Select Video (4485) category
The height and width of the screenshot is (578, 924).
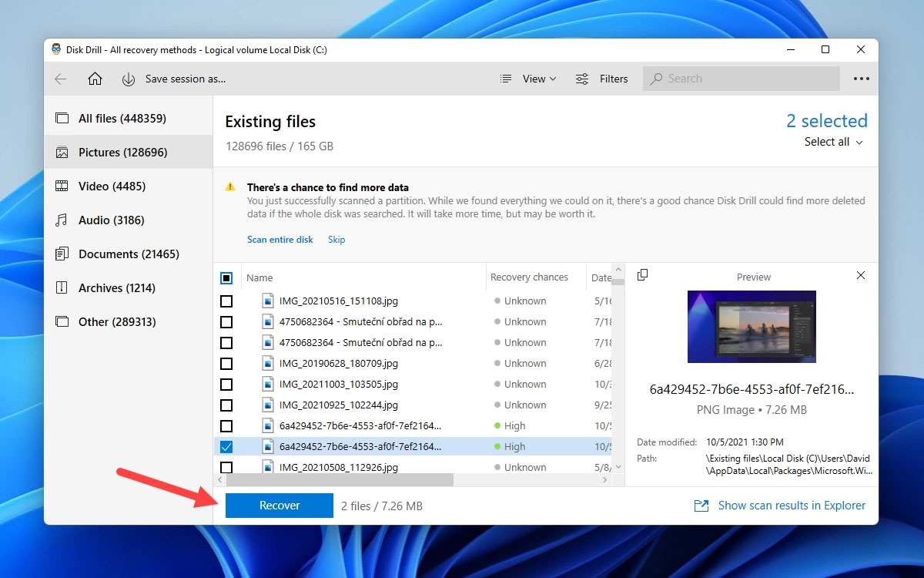click(x=129, y=187)
